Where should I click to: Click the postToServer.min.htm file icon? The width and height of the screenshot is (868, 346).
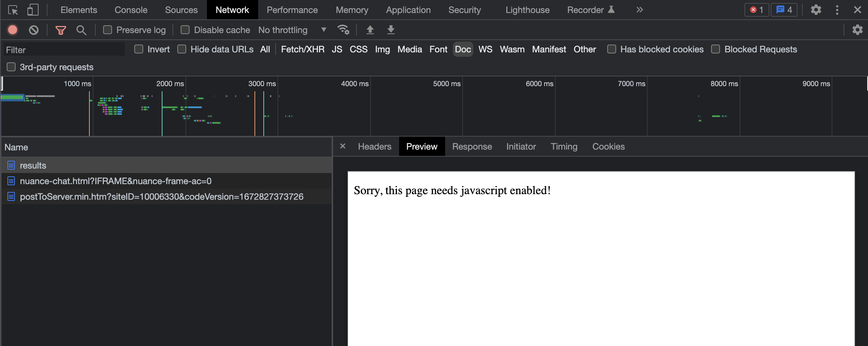(11, 197)
